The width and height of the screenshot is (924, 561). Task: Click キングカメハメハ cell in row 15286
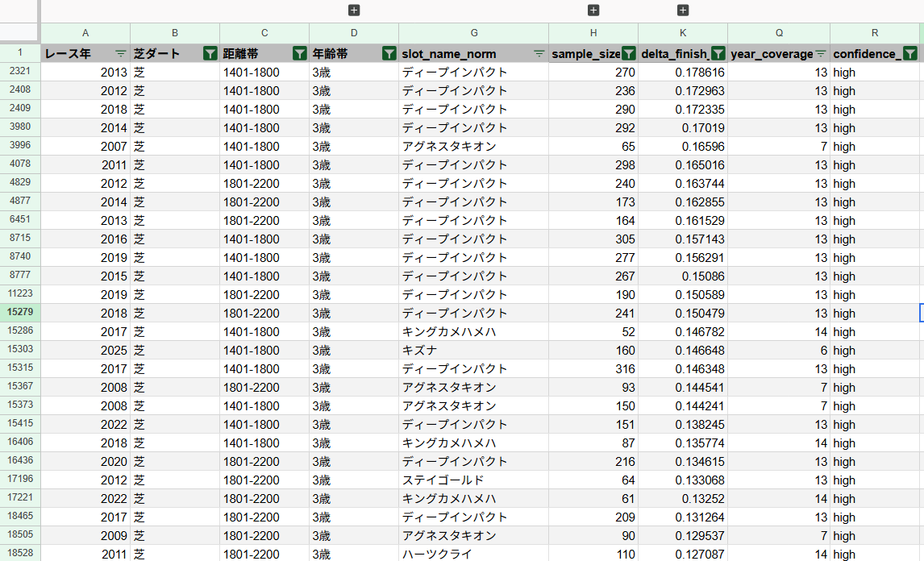point(474,332)
